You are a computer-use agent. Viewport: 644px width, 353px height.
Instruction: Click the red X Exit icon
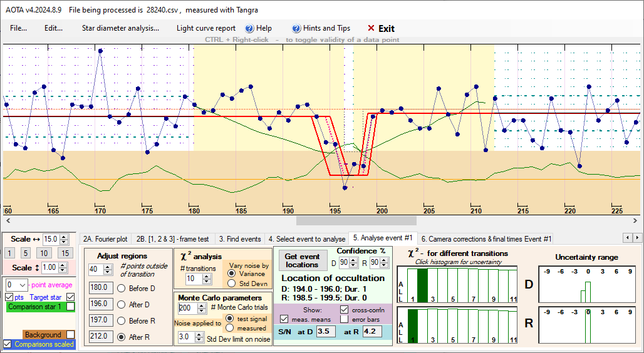pyautogui.click(x=371, y=28)
